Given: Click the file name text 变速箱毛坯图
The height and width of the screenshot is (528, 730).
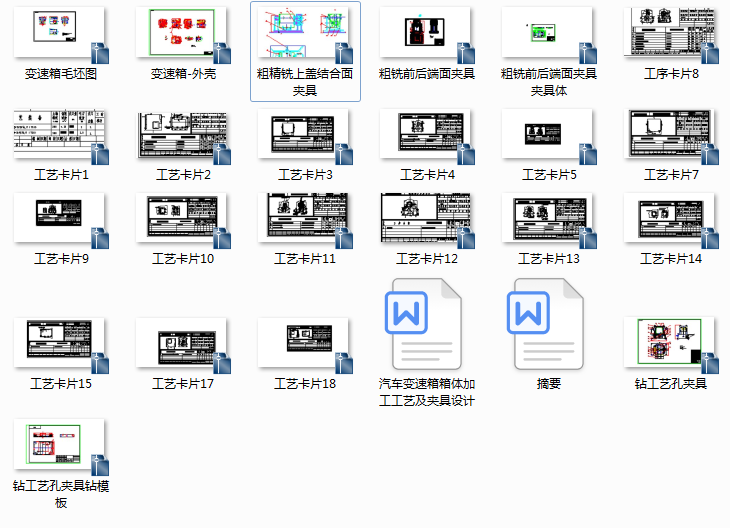Looking at the screenshot, I should pos(61,74).
